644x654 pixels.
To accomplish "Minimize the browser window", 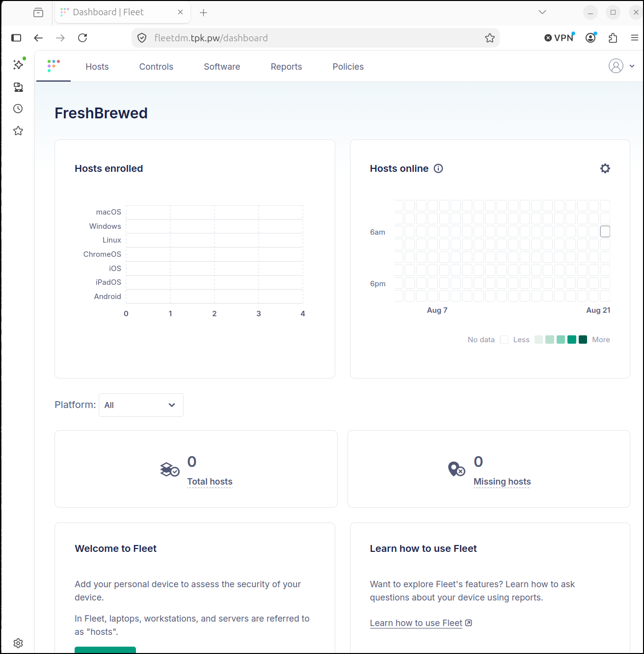I will [590, 12].
